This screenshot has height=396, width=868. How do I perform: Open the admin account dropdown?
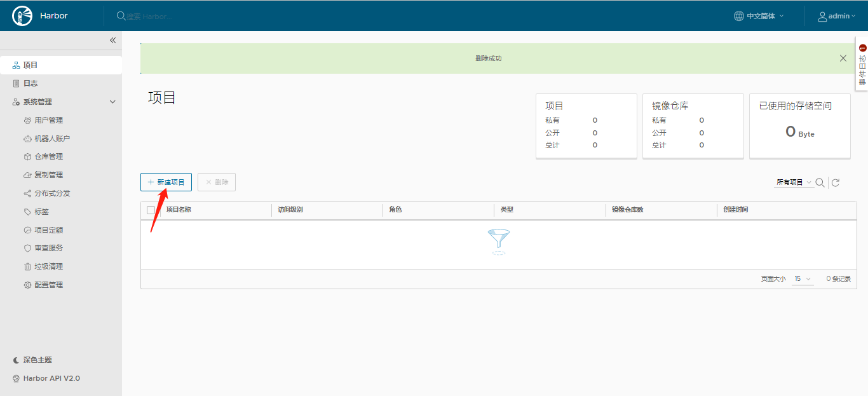[837, 16]
